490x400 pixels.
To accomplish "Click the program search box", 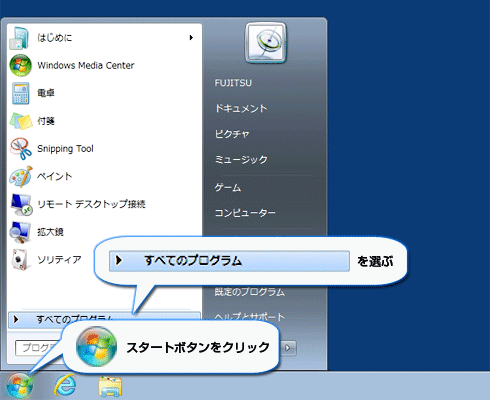I will (x=38, y=348).
